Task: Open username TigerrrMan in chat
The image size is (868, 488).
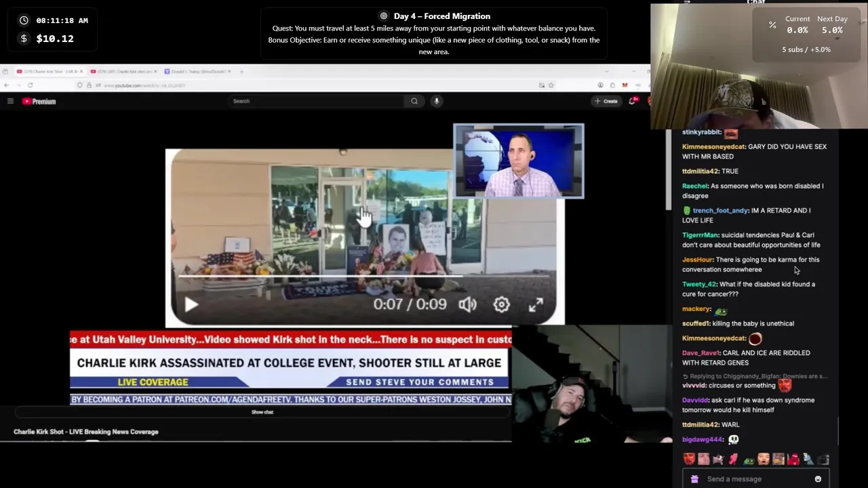Action: click(700, 235)
